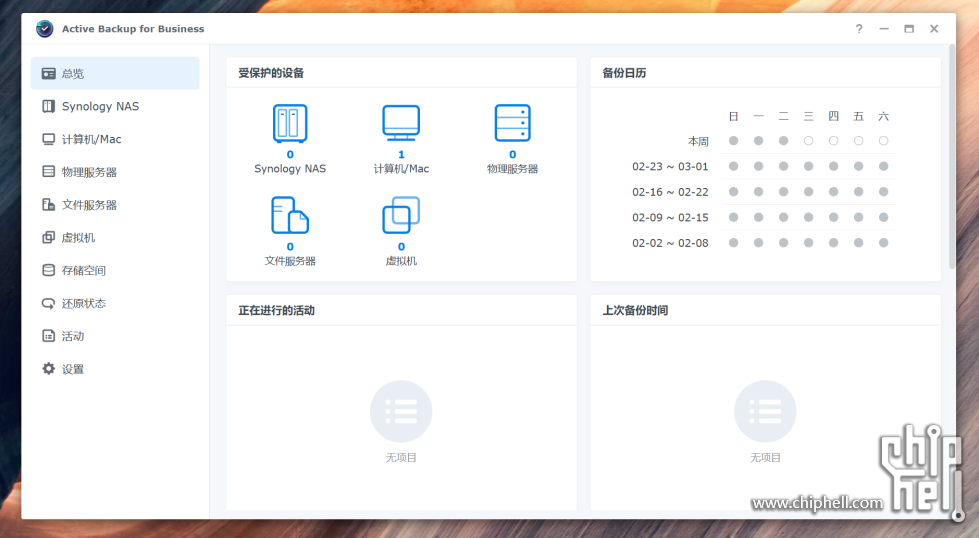979x538 pixels.
Task: Go to 物理服务器 in the sidebar
Action: pyautogui.click(x=115, y=172)
